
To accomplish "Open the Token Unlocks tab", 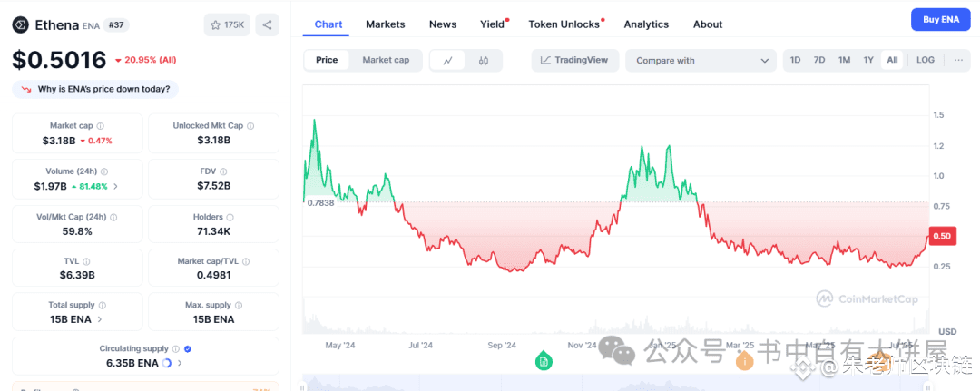I will pos(565,24).
